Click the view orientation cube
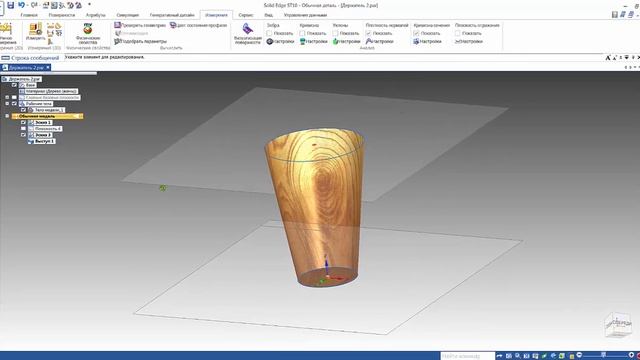The image size is (640, 360). point(619,324)
